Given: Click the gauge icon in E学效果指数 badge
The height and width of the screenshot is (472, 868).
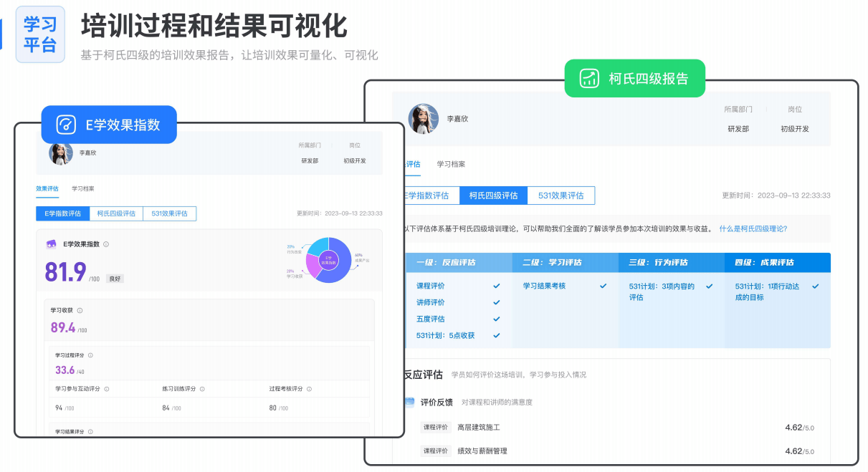Looking at the screenshot, I should tap(66, 125).
